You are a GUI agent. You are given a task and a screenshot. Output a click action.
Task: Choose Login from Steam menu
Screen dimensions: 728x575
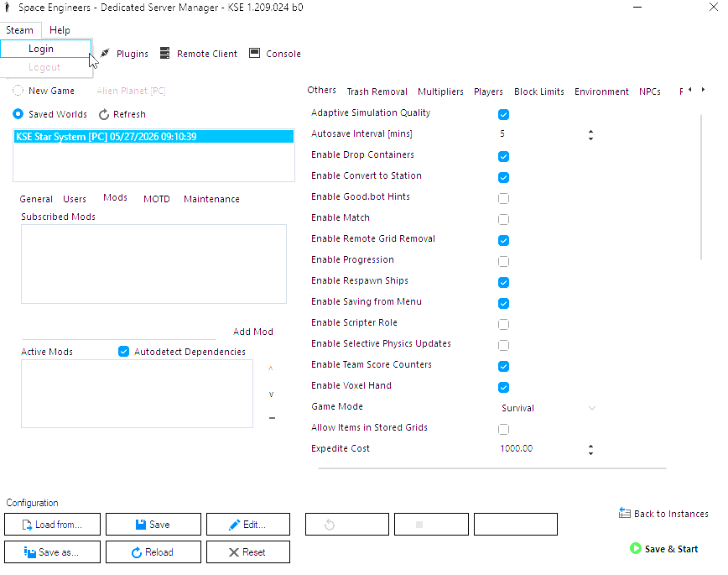pyautogui.click(x=45, y=49)
